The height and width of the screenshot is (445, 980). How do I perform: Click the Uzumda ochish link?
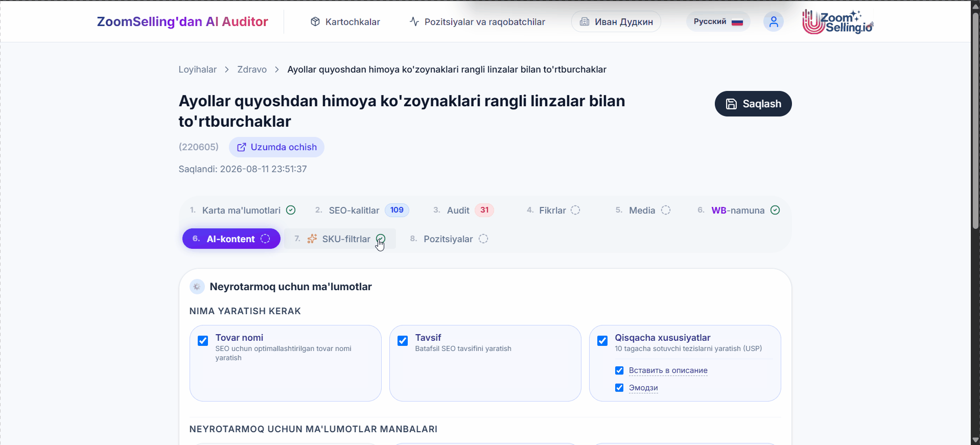click(276, 147)
